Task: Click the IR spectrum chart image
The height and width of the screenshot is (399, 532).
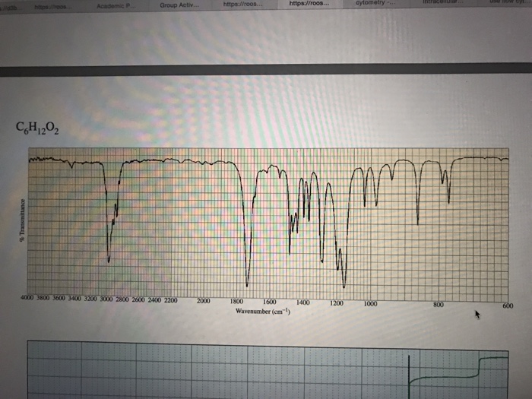Action: click(x=268, y=224)
